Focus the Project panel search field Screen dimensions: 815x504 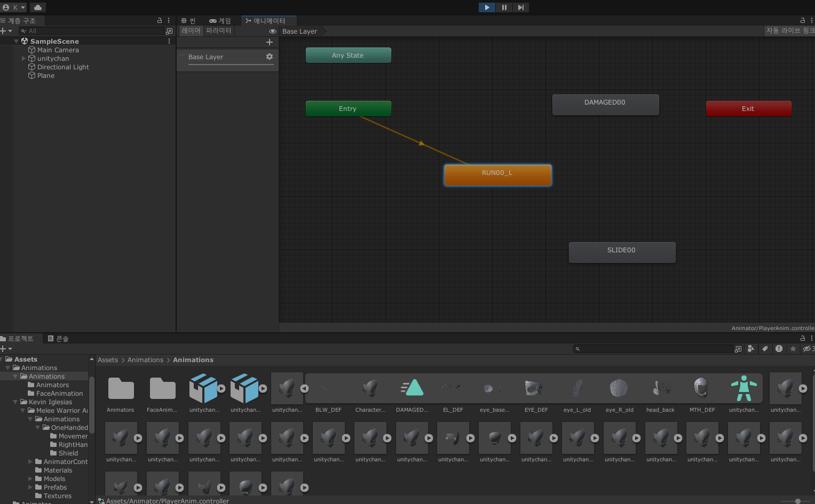pos(654,349)
